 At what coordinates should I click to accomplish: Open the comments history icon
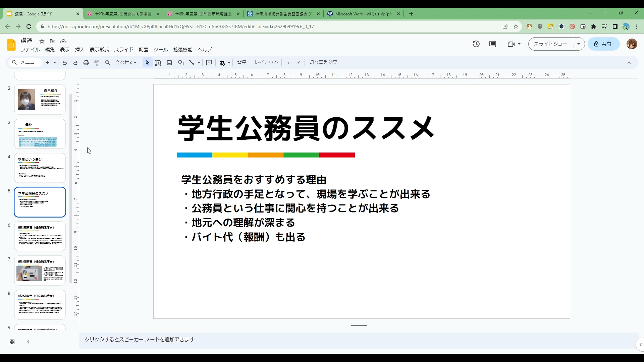coord(493,44)
